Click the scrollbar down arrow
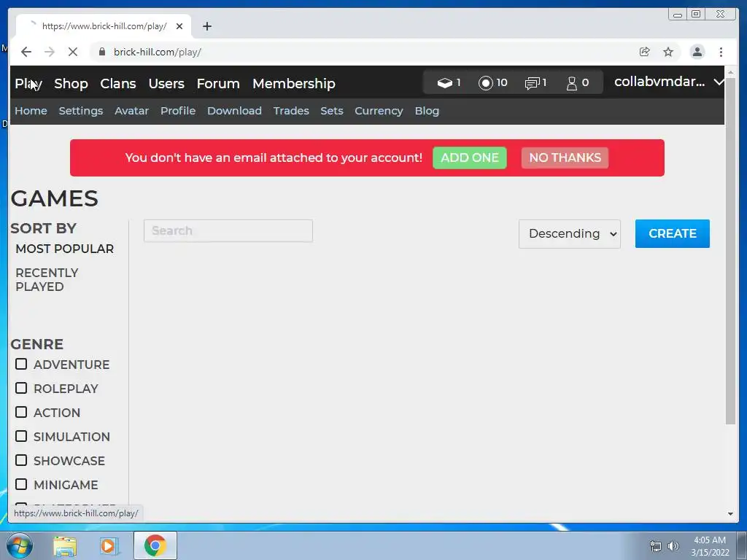The image size is (747, 560). (x=730, y=514)
